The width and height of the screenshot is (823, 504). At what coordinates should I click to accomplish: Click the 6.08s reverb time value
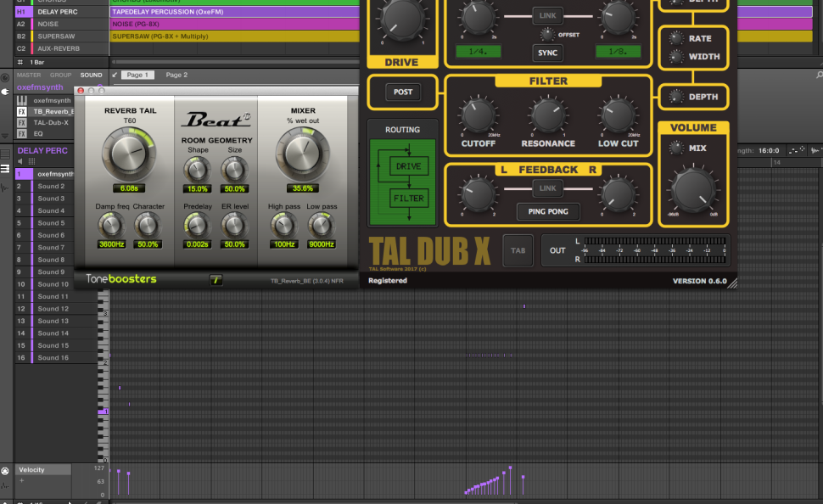coord(129,188)
